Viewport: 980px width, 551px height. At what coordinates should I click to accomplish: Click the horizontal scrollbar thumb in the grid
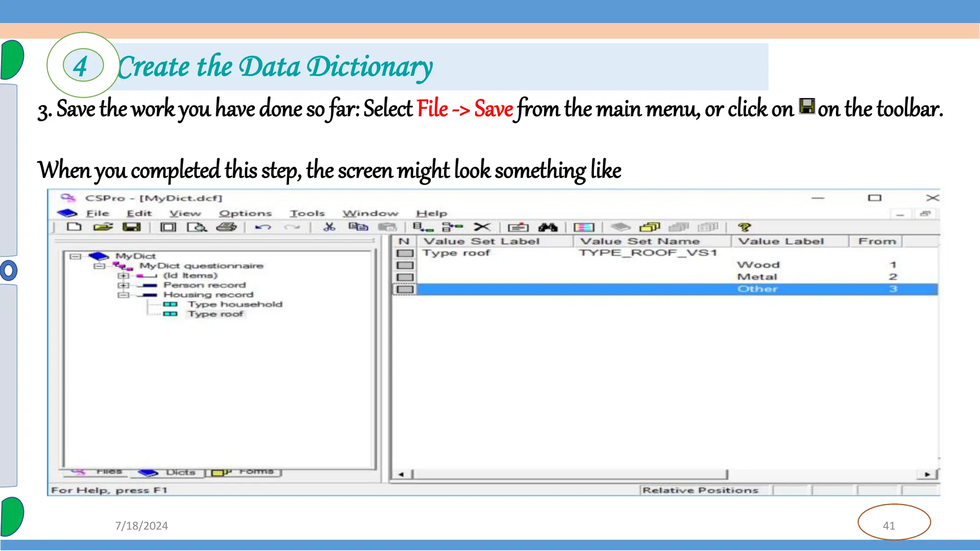(569, 474)
